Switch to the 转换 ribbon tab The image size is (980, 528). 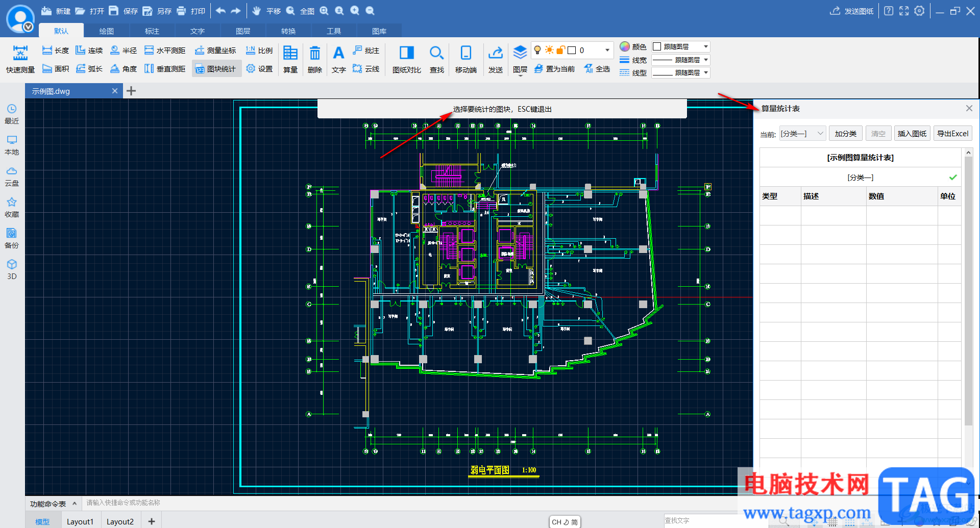(288, 31)
